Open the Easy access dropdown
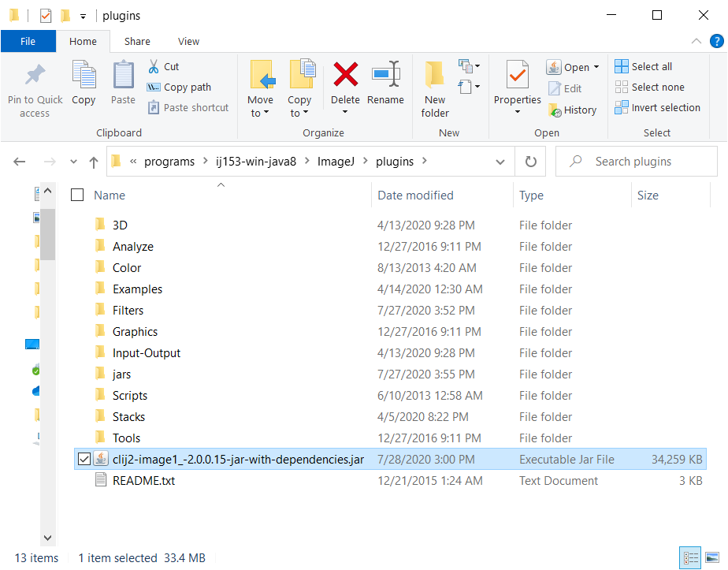The width and height of the screenshot is (728, 570). 469,87
